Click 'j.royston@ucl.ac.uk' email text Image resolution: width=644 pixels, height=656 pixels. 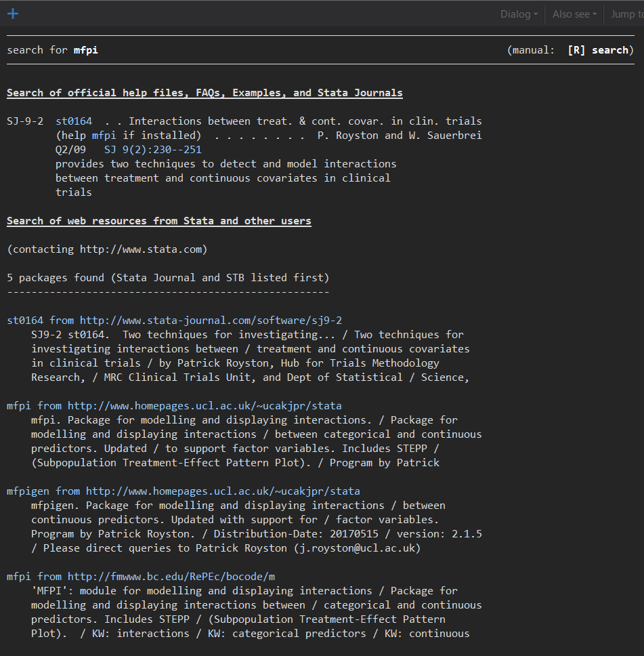tap(357, 548)
